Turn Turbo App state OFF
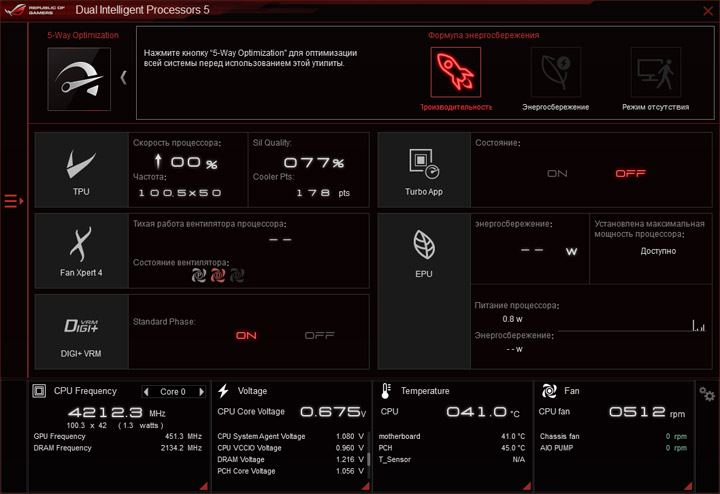720x494 pixels. [x=630, y=174]
